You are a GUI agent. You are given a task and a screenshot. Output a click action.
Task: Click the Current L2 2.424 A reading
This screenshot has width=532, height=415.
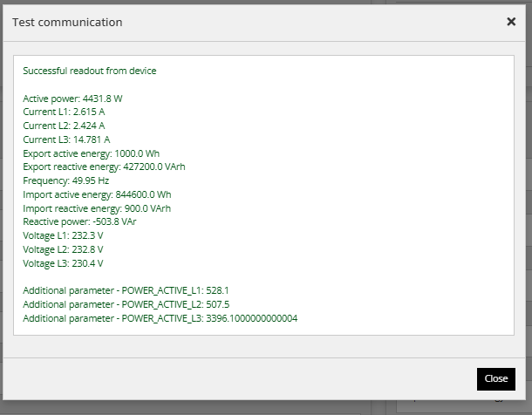[64, 126]
